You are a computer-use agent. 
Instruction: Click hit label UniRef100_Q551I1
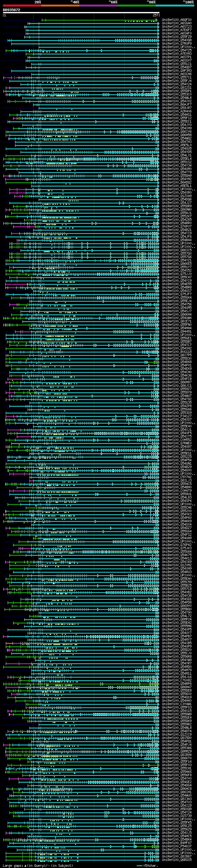[x=177, y=64]
